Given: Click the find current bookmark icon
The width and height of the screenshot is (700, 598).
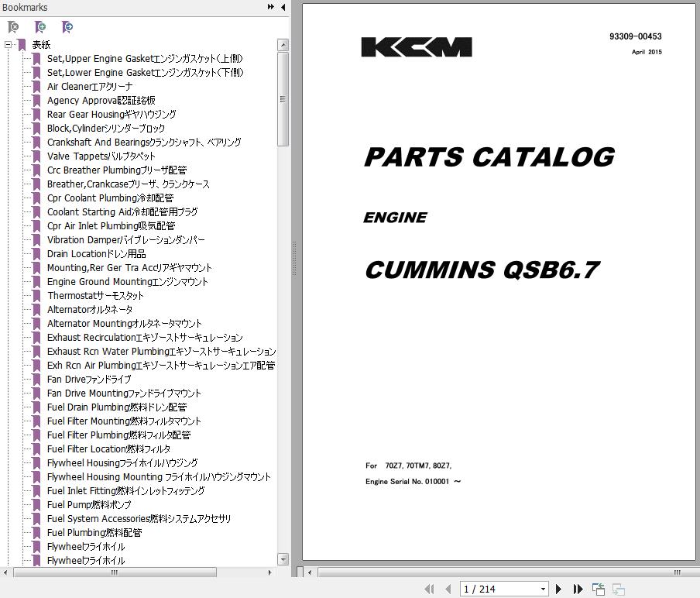Looking at the screenshot, I should [x=67, y=27].
